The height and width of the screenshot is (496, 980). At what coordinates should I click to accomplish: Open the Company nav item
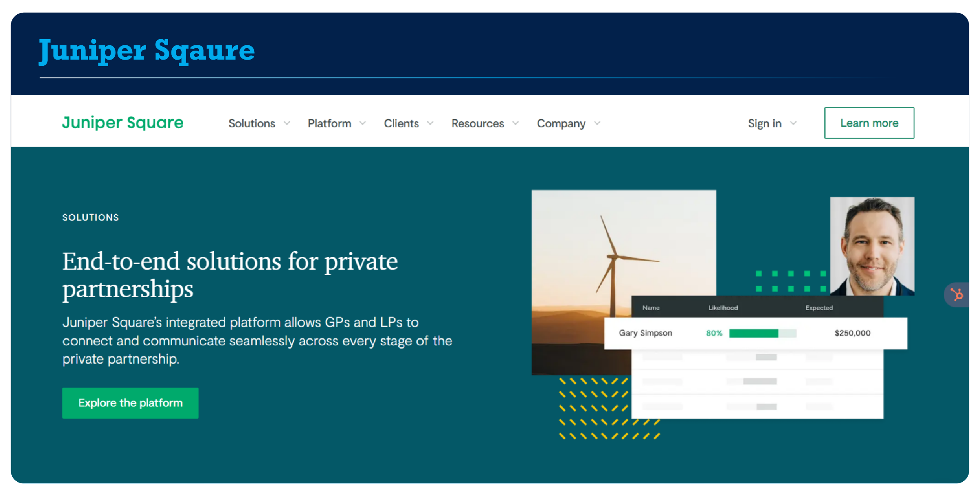[x=561, y=123]
